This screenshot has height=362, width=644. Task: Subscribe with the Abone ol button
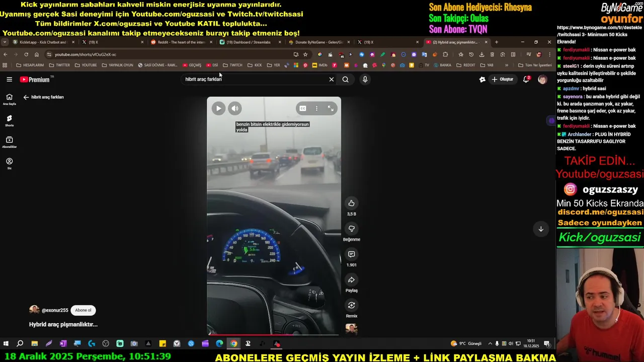(x=84, y=310)
